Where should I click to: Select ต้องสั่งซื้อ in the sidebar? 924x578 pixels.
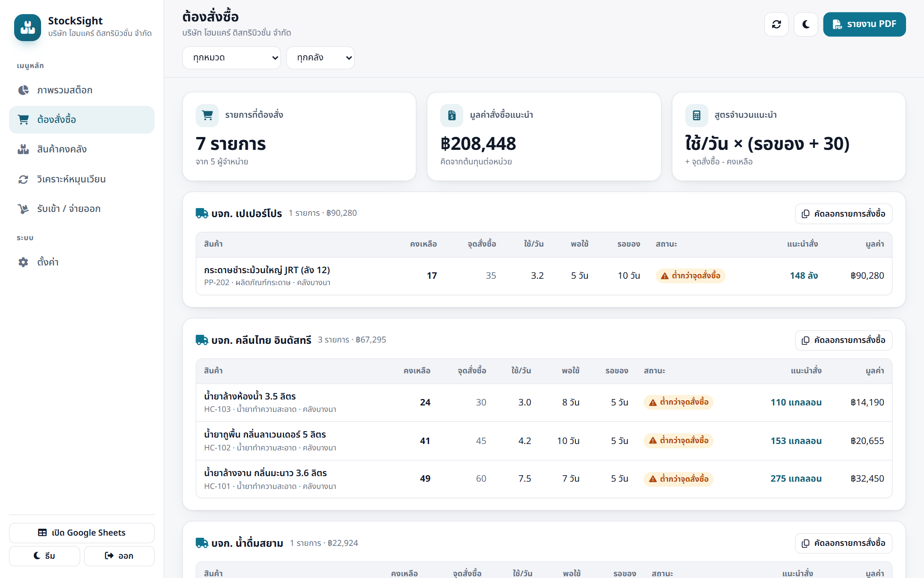pos(82,119)
